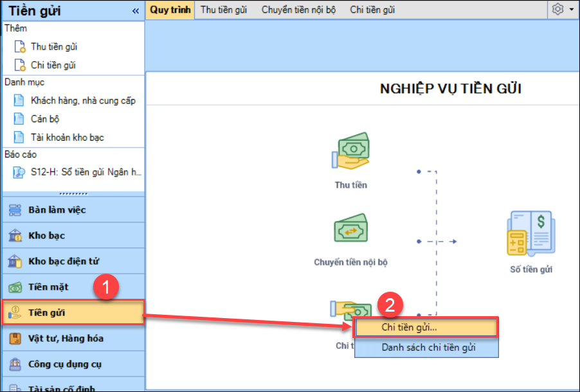Choose Danh sách chi tiền gửi menu entry
The width and height of the screenshot is (580, 392).
pos(427,348)
